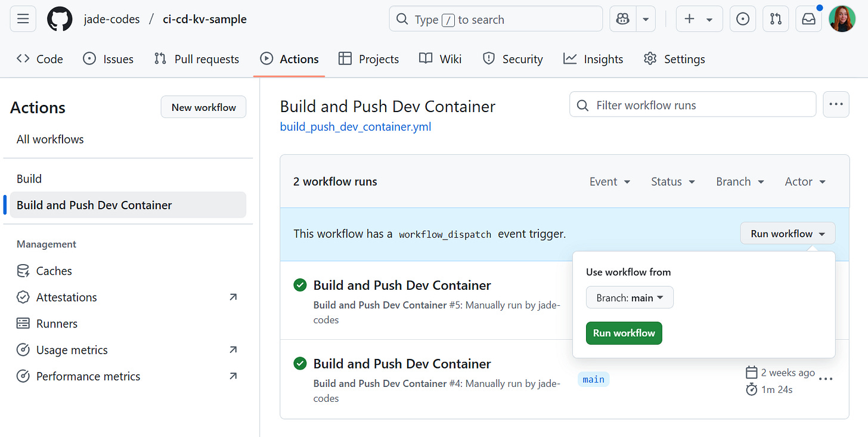
Task: Open Copilot chat icon
Action: (623, 19)
